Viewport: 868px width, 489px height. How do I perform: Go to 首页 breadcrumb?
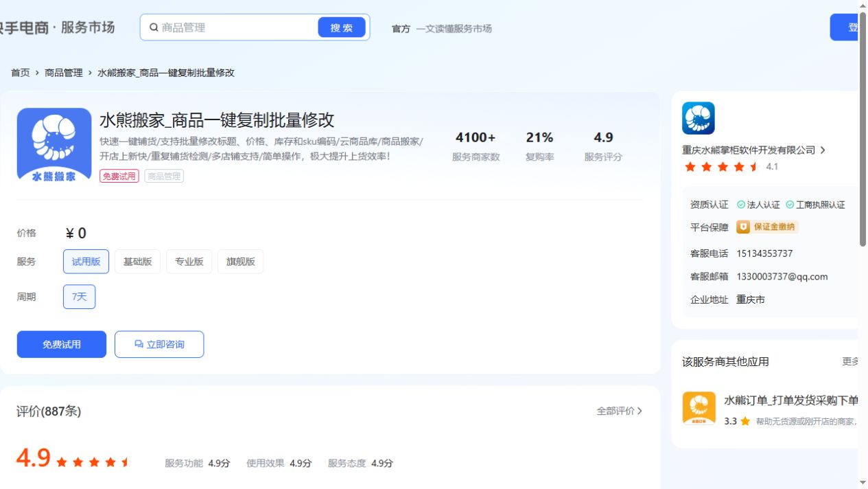click(21, 73)
